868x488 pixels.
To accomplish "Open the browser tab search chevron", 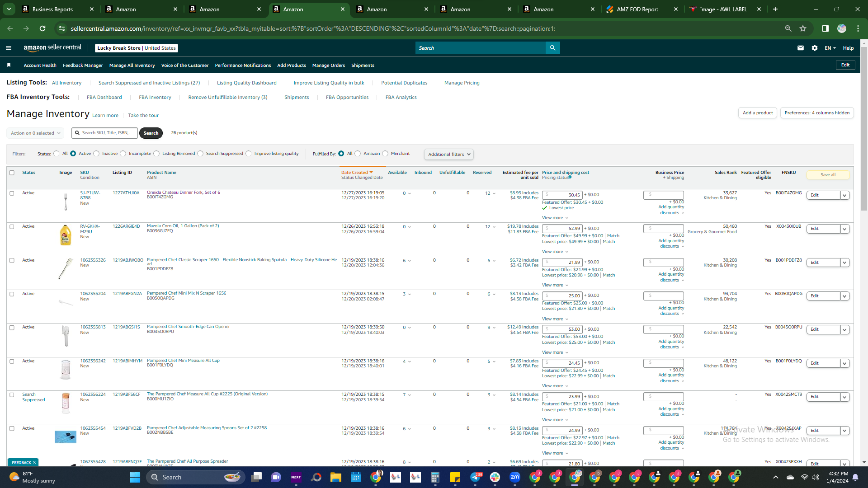I will 9,9.
